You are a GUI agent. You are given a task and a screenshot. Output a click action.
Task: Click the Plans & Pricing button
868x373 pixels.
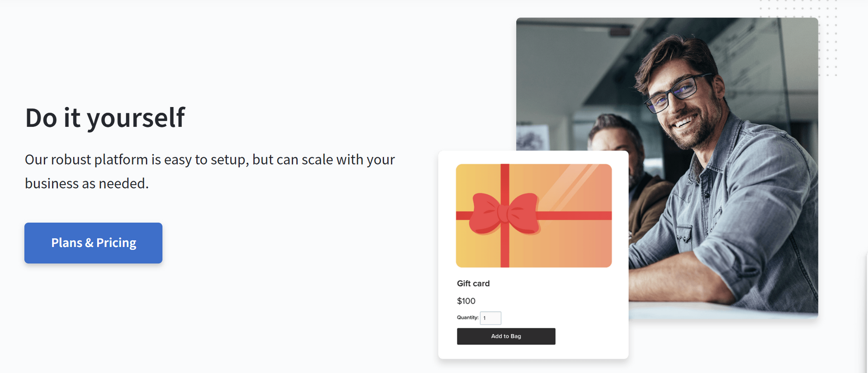tap(93, 243)
